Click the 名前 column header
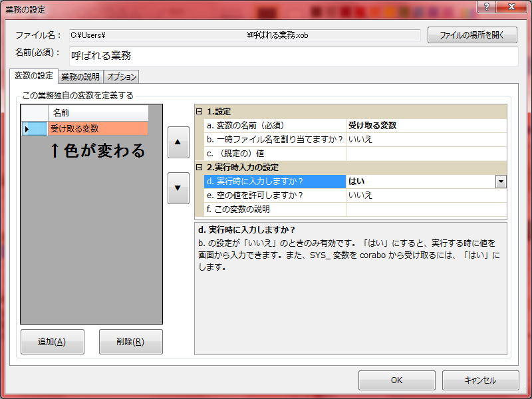 click(x=98, y=113)
